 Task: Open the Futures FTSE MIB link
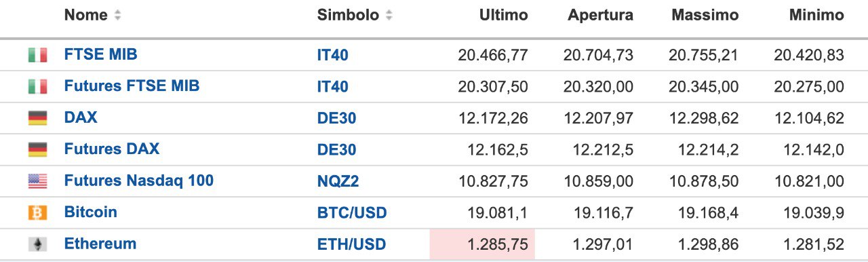click(x=132, y=86)
